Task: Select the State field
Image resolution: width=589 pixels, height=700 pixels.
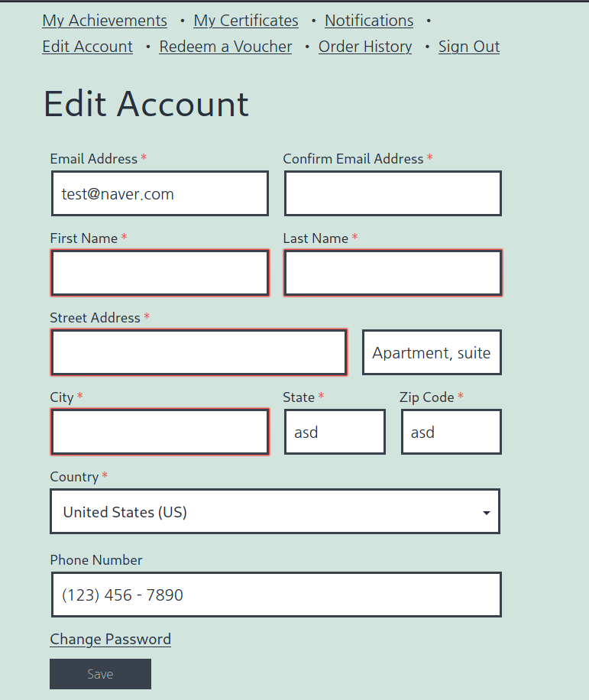Action: 335,432
